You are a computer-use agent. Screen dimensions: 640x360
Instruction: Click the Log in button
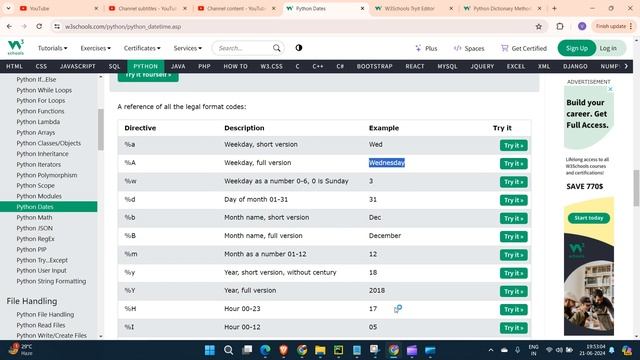(608, 48)
